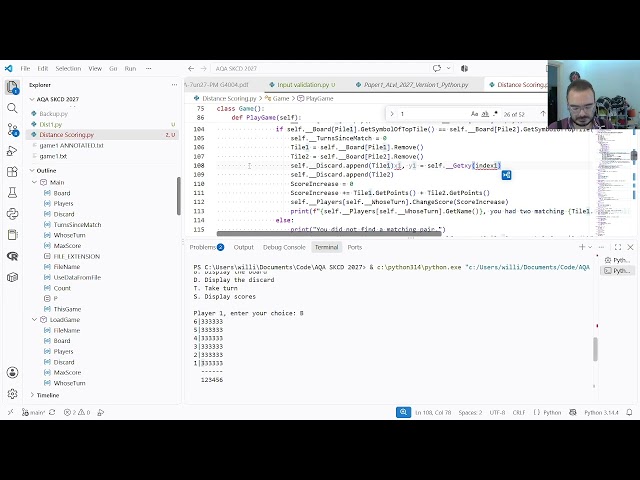Open Explorer more actions ellipsis

coord(174,85)
